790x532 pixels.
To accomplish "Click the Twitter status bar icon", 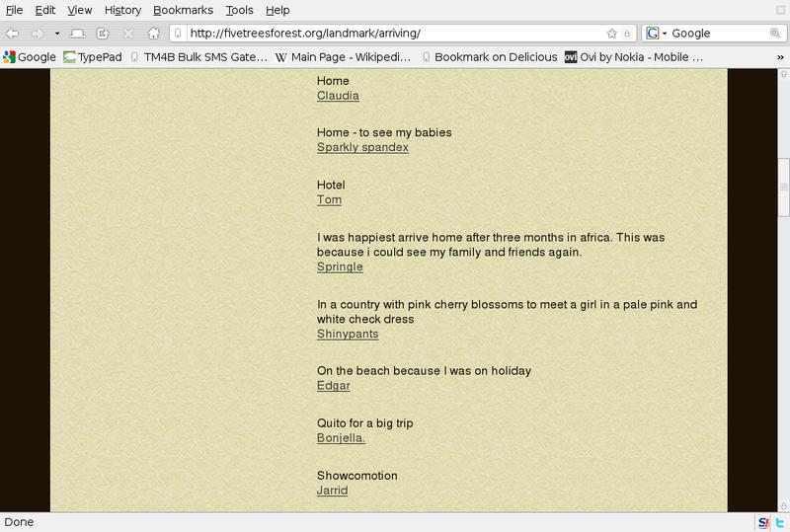I will click(x=780, y=523).
